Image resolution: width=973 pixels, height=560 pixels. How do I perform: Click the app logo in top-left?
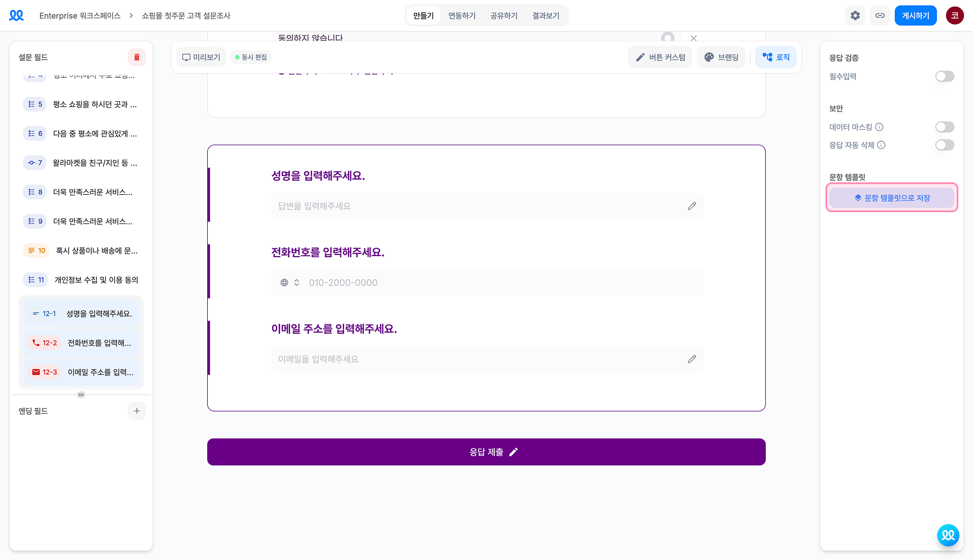(17, 16)
